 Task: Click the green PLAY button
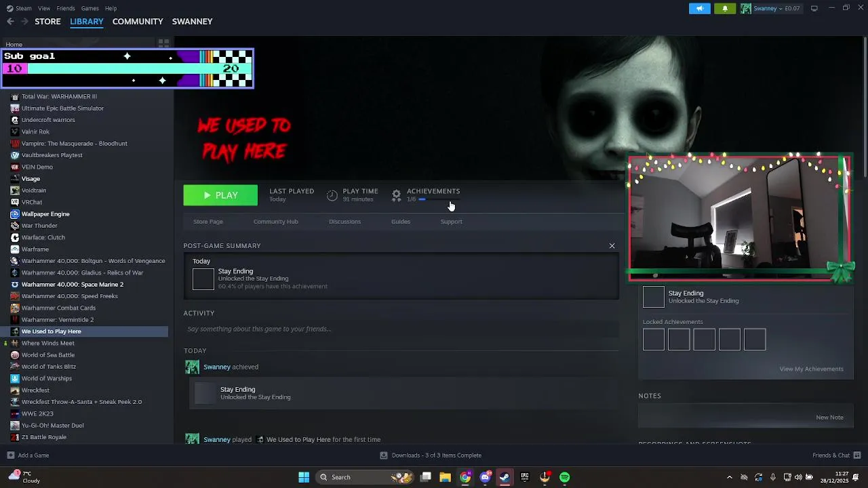pyautogui.click(x=220, y=195)
